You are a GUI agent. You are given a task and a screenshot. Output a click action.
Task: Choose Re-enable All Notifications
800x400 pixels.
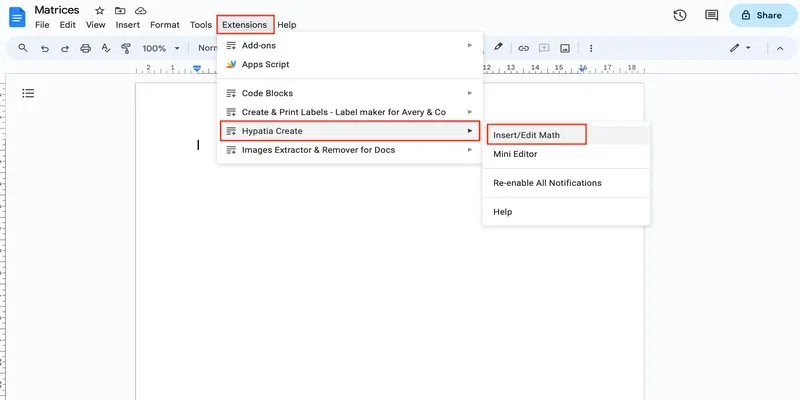[x=566, y=183]
